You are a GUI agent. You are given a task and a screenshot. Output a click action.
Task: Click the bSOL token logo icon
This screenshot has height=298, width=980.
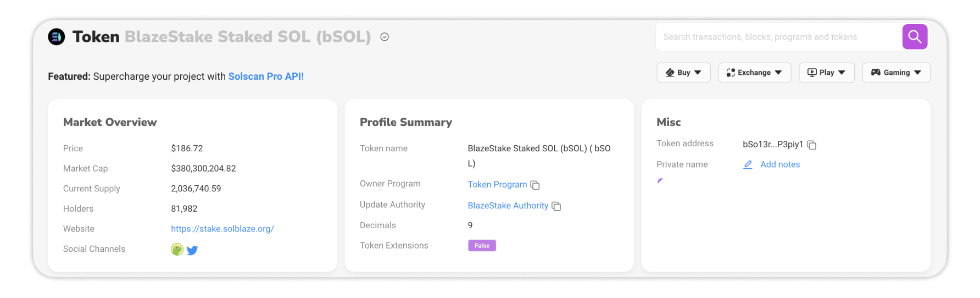[x=57, y=37]
